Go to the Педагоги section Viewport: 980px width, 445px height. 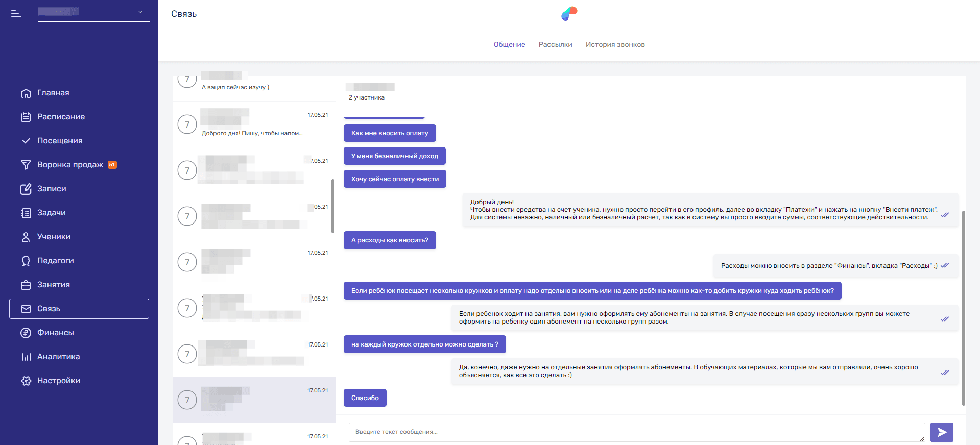coord(55,261)
